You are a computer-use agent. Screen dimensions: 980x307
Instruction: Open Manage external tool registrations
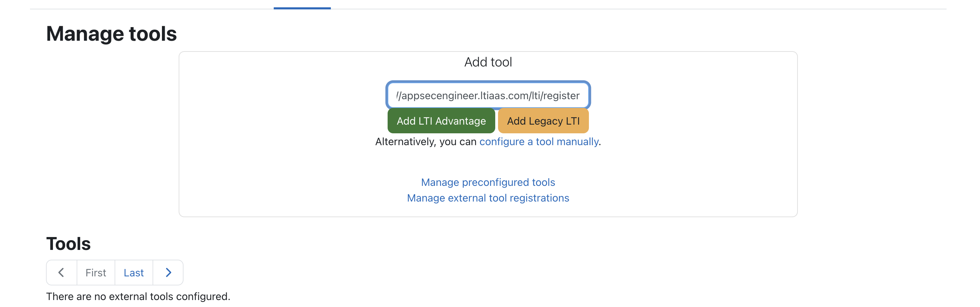[x=488, y=198]
